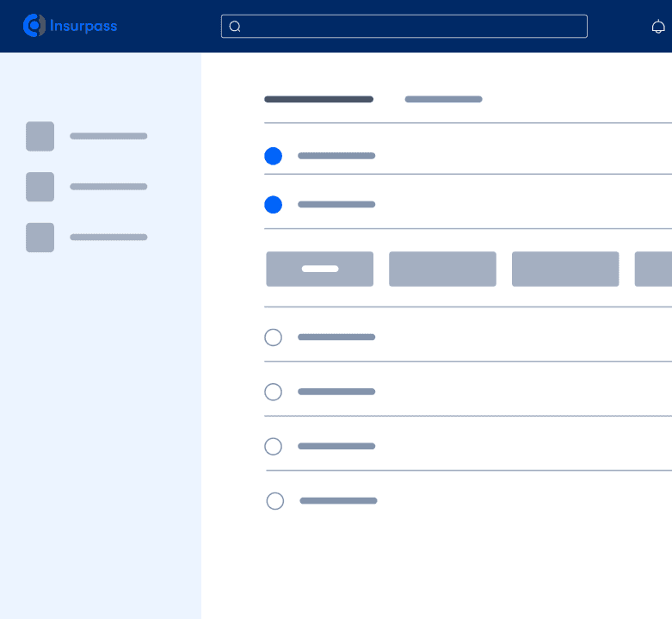
Task: Click the magnifier icon in search bar
Action: (x=235, y=27)
